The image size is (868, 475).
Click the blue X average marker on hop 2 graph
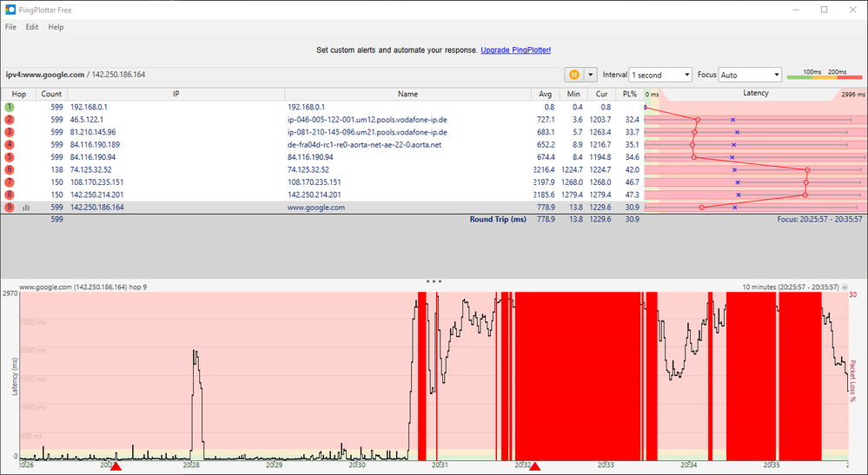click(x=732, y=120)
